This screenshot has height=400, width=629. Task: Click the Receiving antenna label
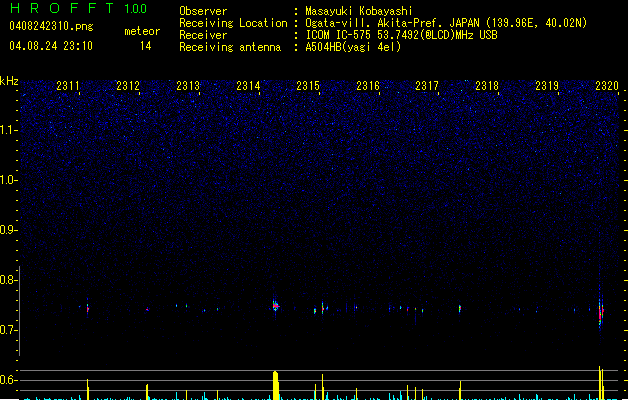click(x=230, y=47)
